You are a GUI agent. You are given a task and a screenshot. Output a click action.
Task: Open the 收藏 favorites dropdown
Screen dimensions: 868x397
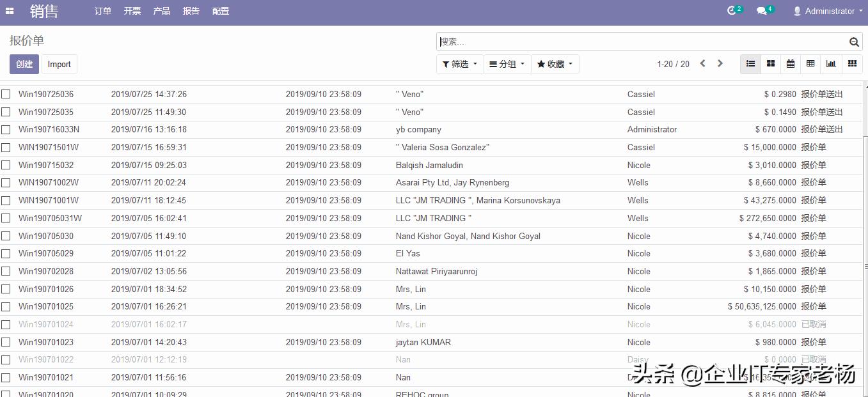pyautogui.click(x=555, y=64)
